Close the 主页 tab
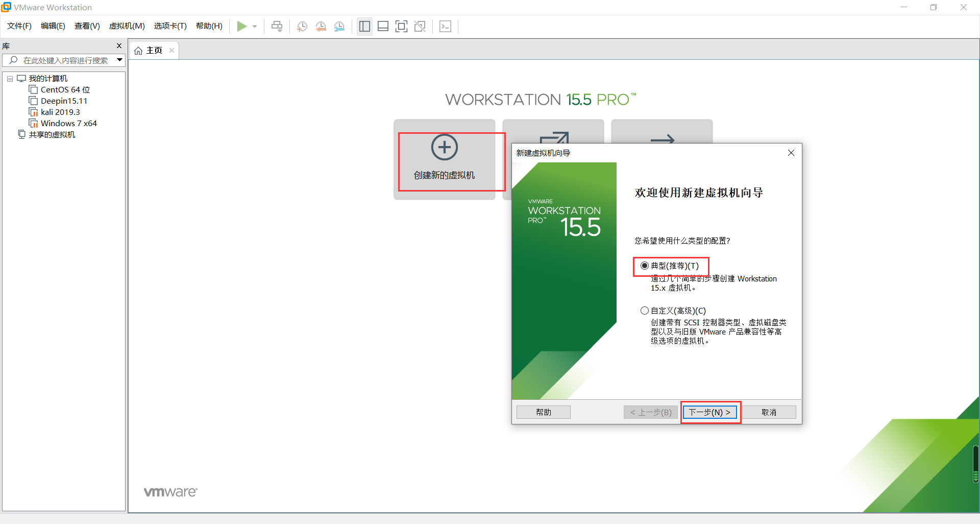Screen dimensions: 980x524 click(x=172, y=50)
